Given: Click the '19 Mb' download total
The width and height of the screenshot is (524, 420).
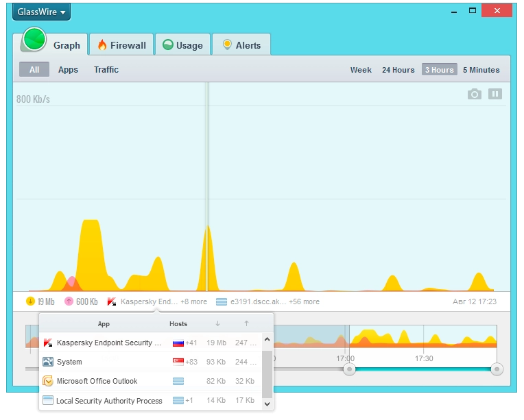Looking at the screenshot, I should [46, 301].
